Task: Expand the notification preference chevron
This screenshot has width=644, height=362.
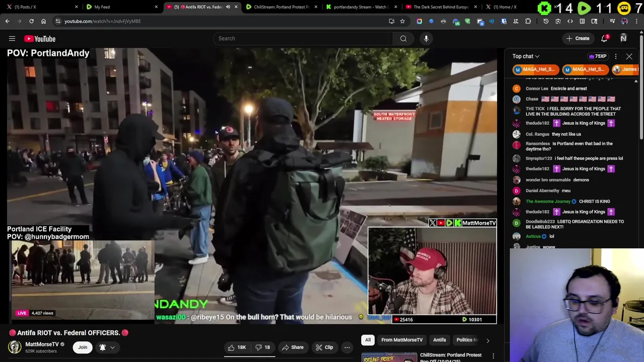Action: pos(113,347)
